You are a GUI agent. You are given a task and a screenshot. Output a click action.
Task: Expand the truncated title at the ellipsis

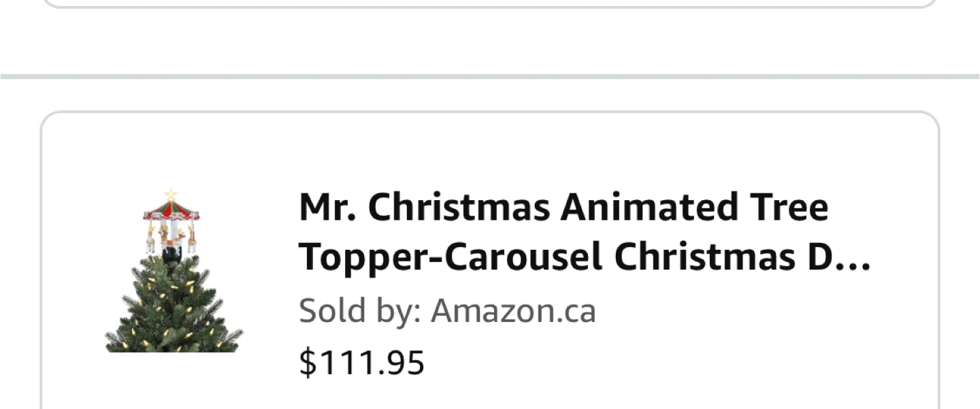(x=853, y=259)
